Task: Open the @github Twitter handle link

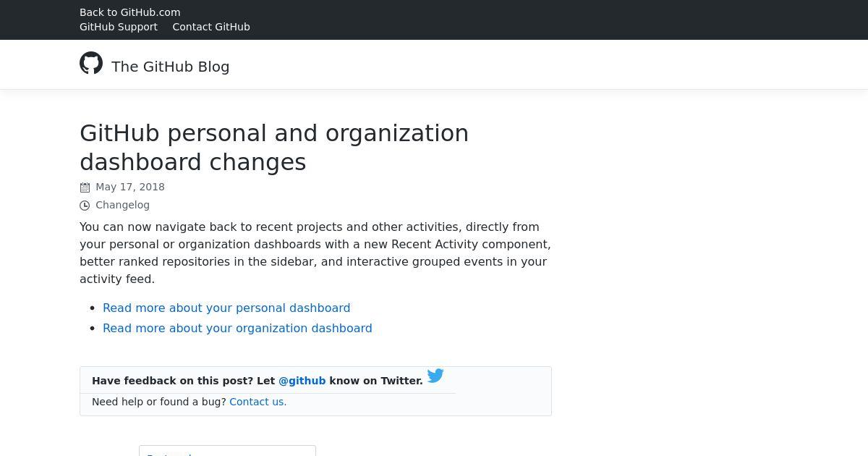Action: coord(302,381)
